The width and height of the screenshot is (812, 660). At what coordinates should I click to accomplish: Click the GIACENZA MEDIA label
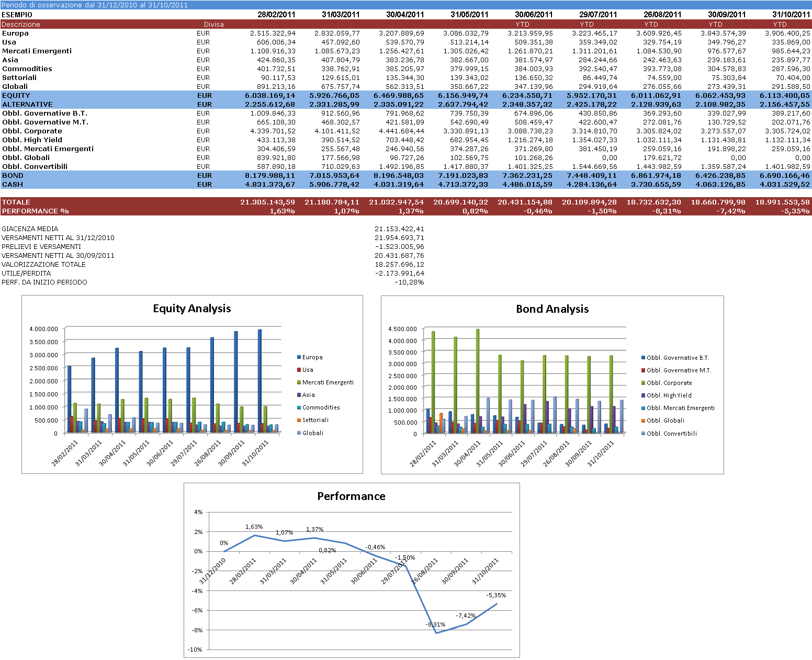point(30,229)
